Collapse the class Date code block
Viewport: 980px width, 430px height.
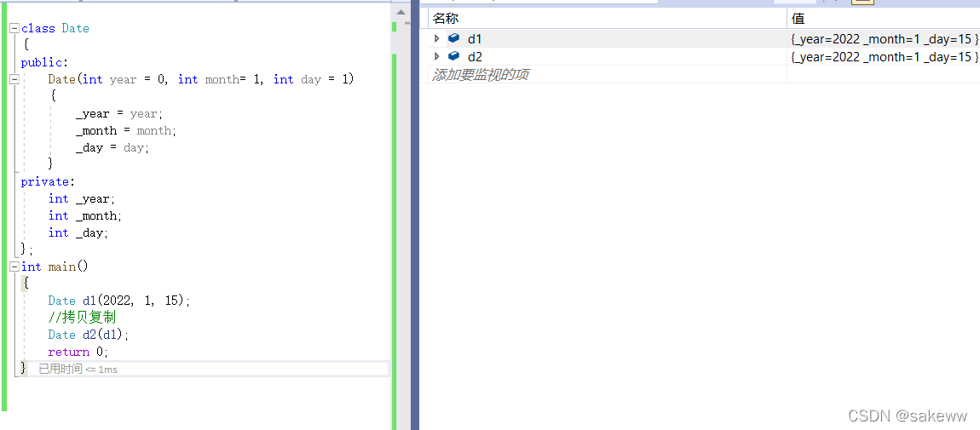pyautogui.click(x=14, y=28)
